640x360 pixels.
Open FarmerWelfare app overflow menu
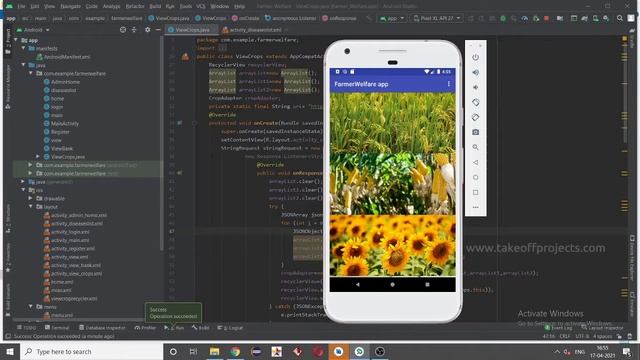pyautogui.click(x=449, y=84)
